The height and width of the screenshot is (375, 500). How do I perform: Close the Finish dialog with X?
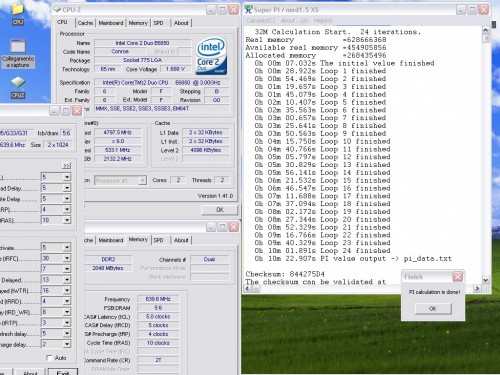[x=458, y=276]
